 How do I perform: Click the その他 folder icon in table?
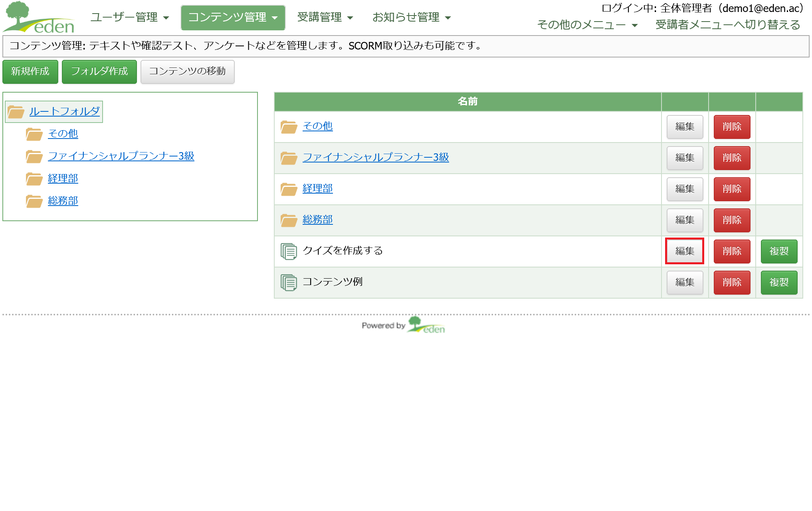tap(289, 127)
